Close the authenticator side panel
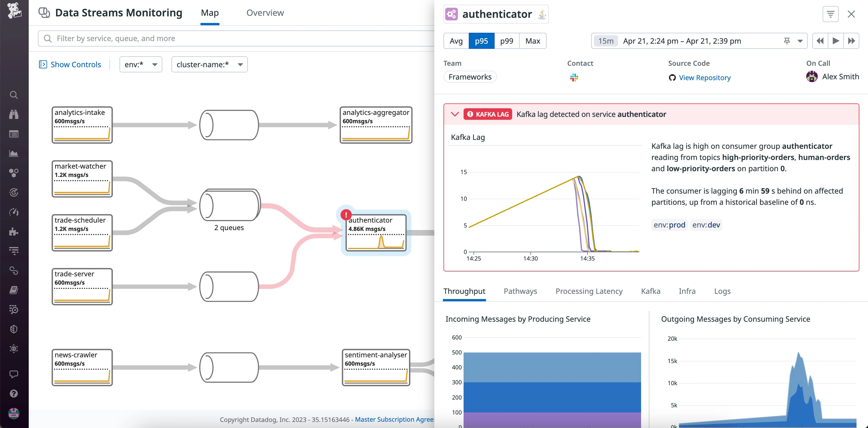Screen dimensions: 868x428 point(851,14)
